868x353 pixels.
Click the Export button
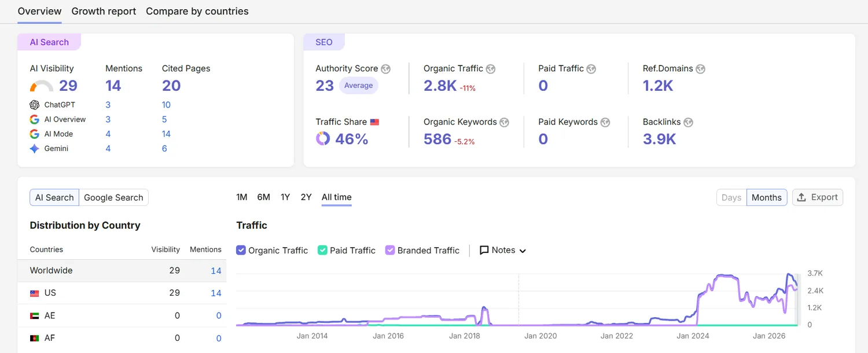tap(818, 197)
